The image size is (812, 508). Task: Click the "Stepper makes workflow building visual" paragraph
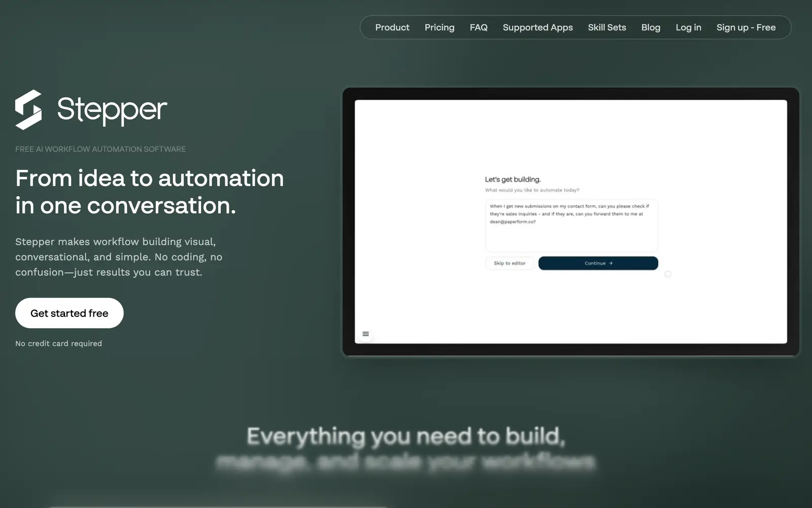[x=119, y=257]
